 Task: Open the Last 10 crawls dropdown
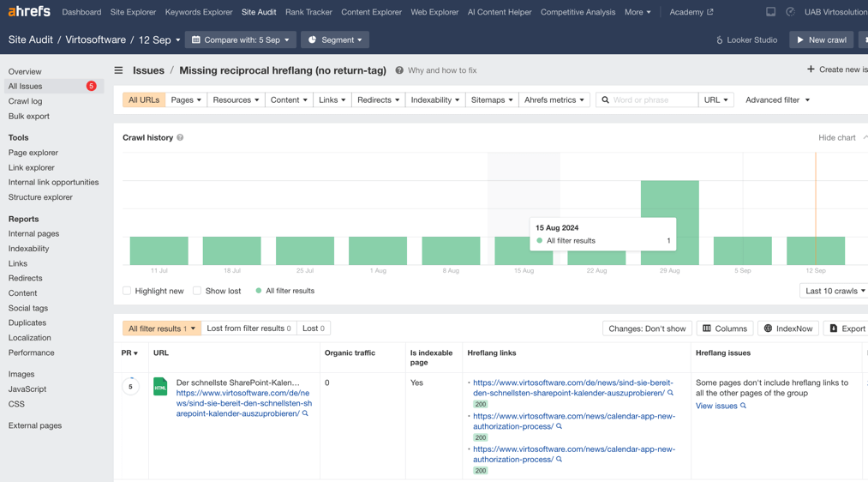pos(835,291)
